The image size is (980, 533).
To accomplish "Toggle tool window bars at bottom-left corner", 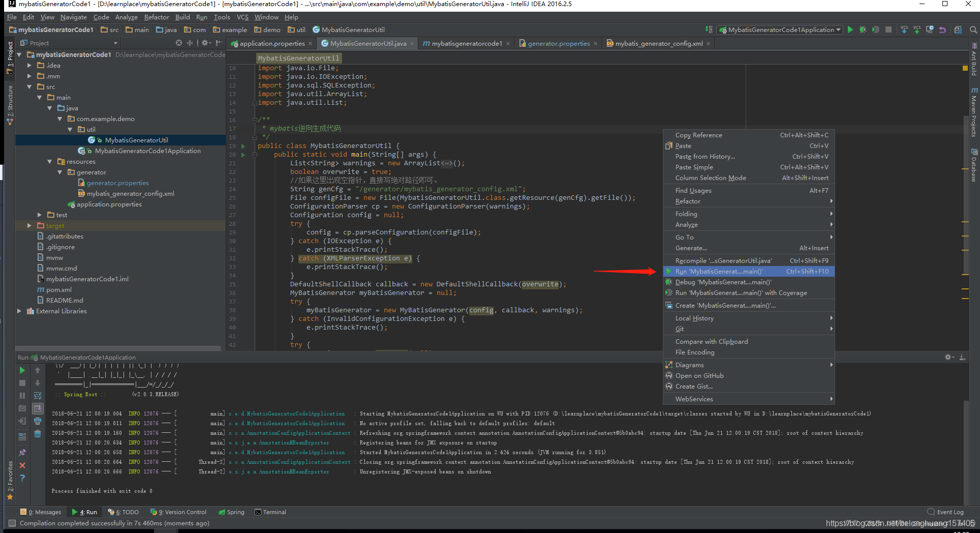I will point(12,523).
